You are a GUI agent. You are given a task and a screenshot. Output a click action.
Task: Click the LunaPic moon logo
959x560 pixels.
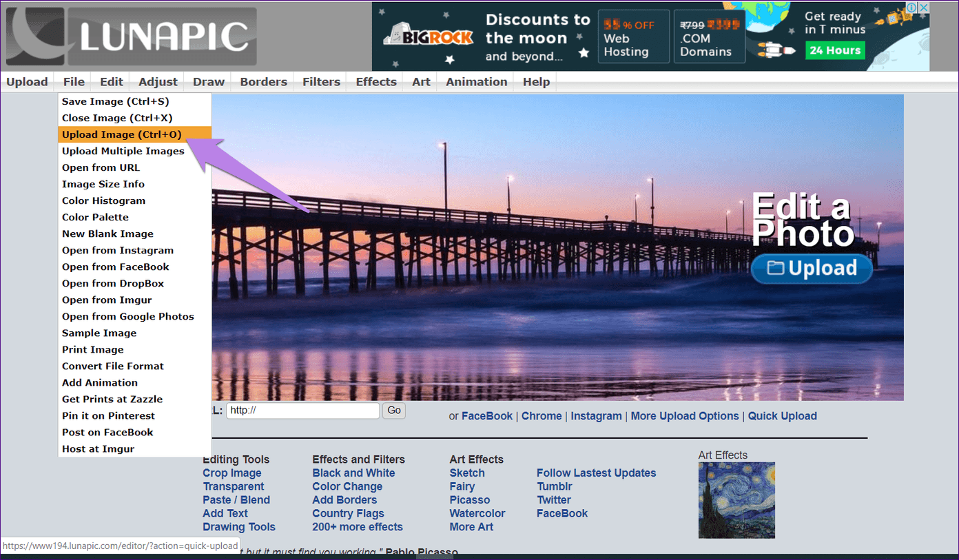(x=36, y=36)
